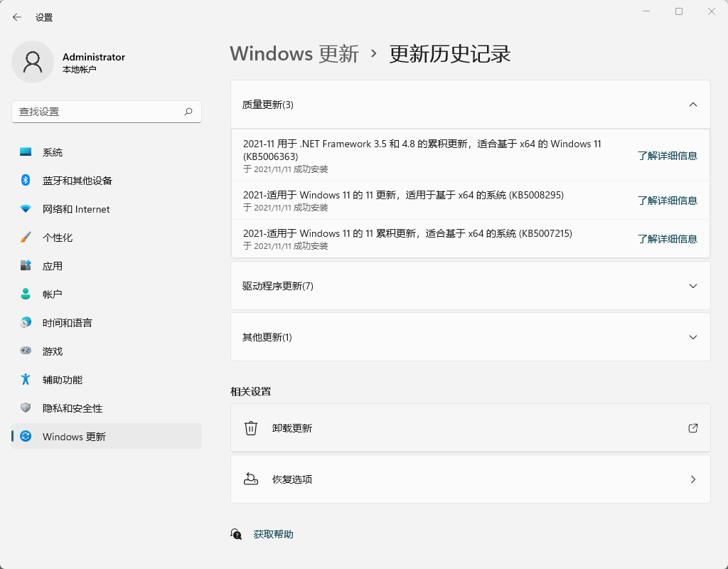Click the 获取帮助 link
728x569 pixels.
pos(274,534)
